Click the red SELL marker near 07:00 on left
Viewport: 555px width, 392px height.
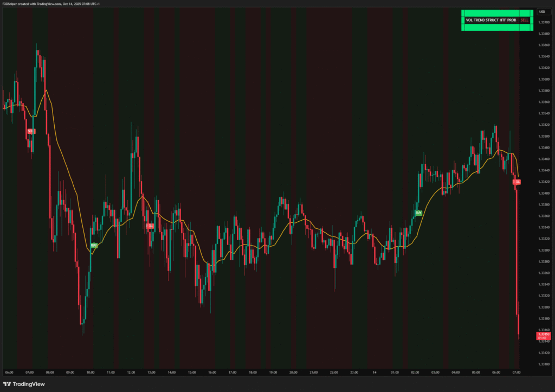coord(31,131)
